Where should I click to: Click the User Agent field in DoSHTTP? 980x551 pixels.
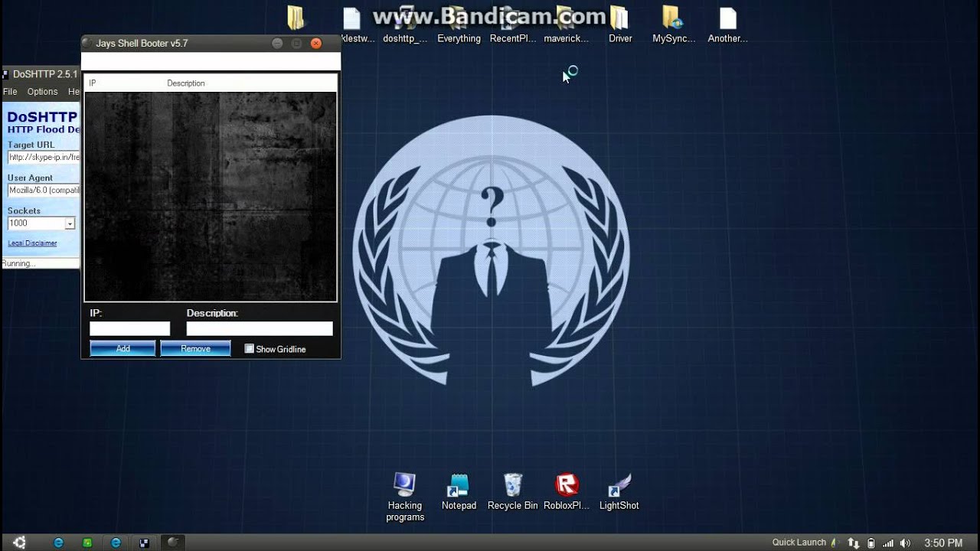point(44,191)
